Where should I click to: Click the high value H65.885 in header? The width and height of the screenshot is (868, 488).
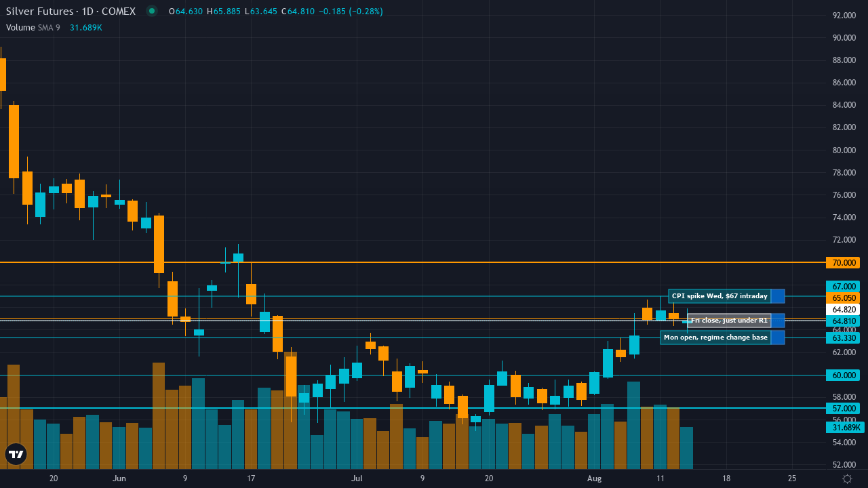click(x=225, y=12)
